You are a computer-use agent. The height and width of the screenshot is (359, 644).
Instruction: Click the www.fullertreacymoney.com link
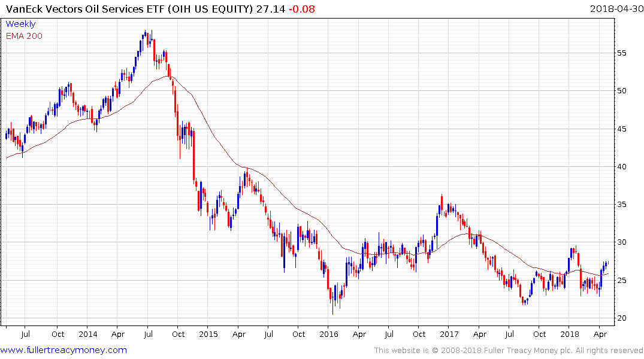coord(64,350)
